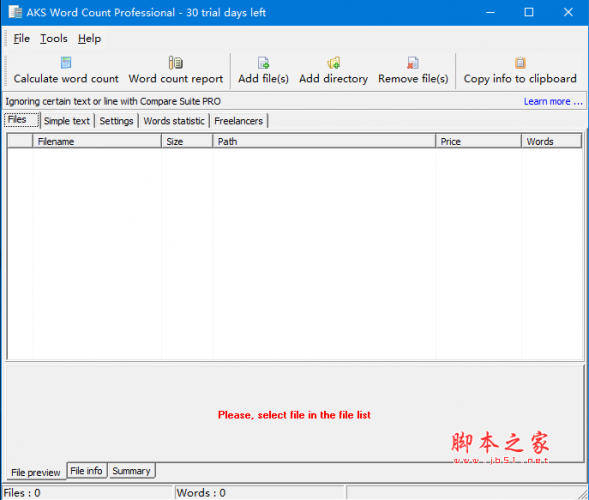Open the Settings tab
Viewport: 589px width, 500px height.
116,121
